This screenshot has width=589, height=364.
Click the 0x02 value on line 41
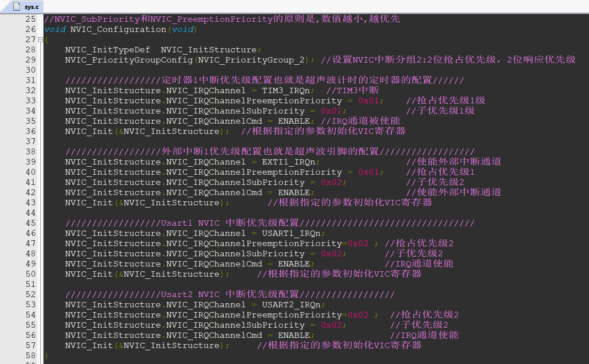[331, 182]
